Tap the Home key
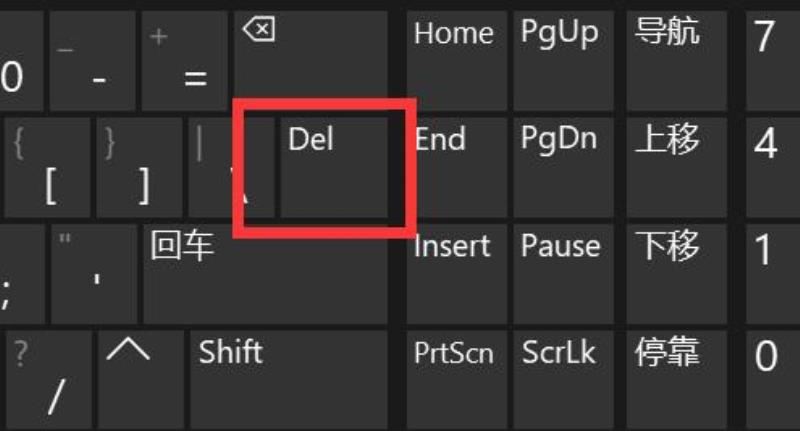 tap(457, 60)
